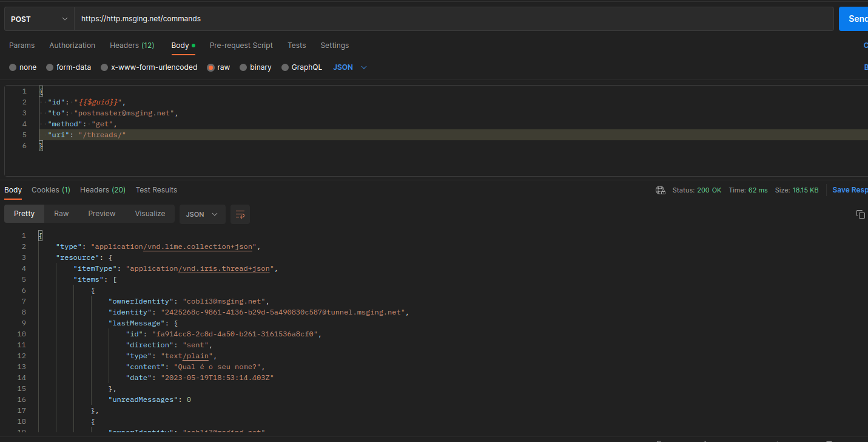Toggle line wrap icon in response toolbar
The width and height of the screenshot is (868, 442).
pyautogui.click(x=240, y=214)
